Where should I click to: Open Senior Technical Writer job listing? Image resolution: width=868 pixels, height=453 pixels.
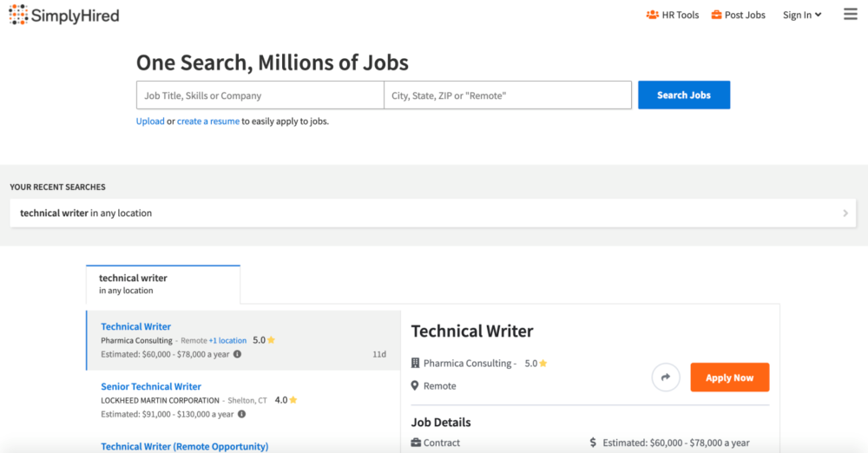(x=151, y=386)
